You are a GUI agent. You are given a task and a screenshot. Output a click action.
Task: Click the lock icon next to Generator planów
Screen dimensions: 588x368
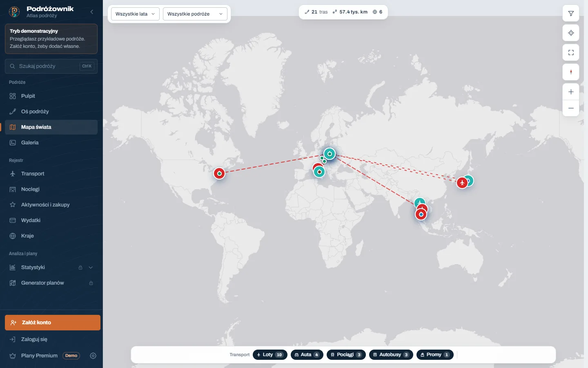(x=91, y=283)
